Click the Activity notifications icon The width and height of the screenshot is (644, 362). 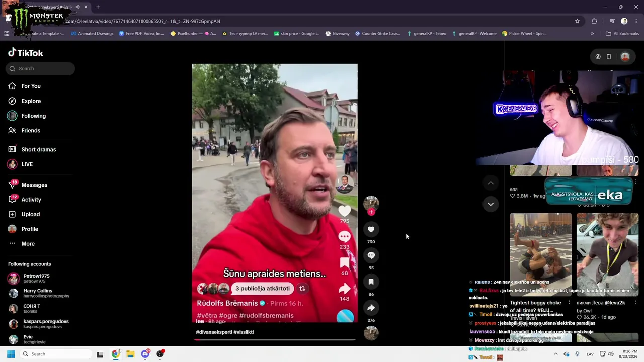[12, 200]
